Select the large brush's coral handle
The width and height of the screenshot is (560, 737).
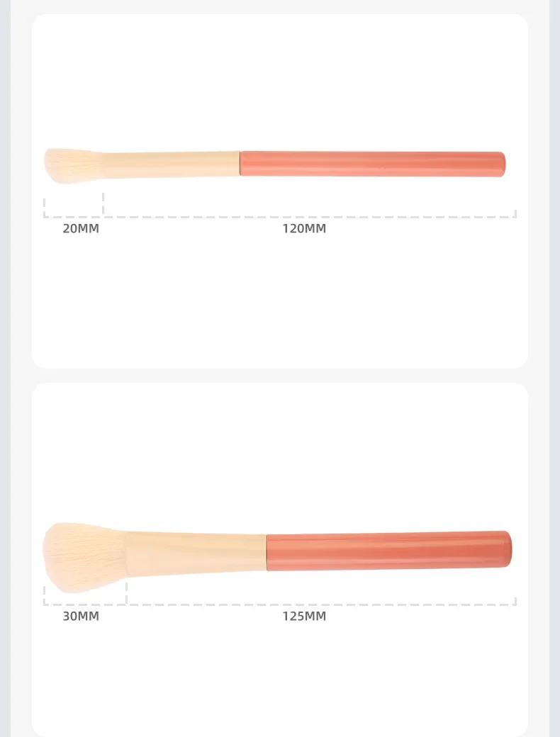pos(389,551)
